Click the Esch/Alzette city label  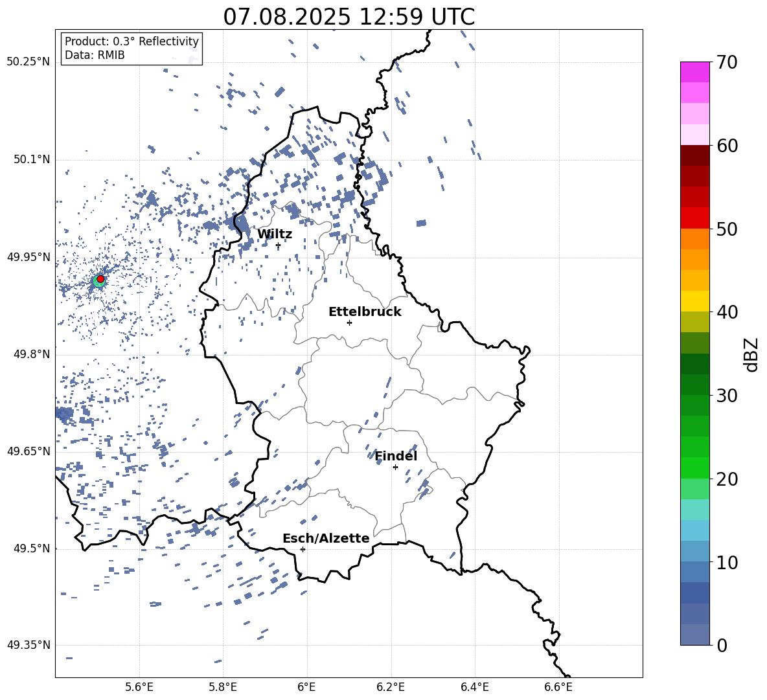[x=326, y=538]
